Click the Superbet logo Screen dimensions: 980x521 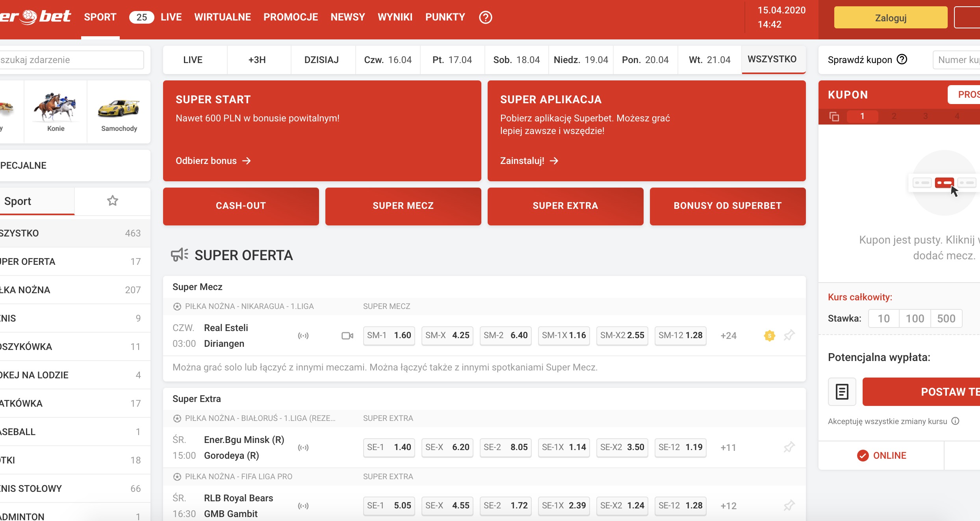click(35, 17)
